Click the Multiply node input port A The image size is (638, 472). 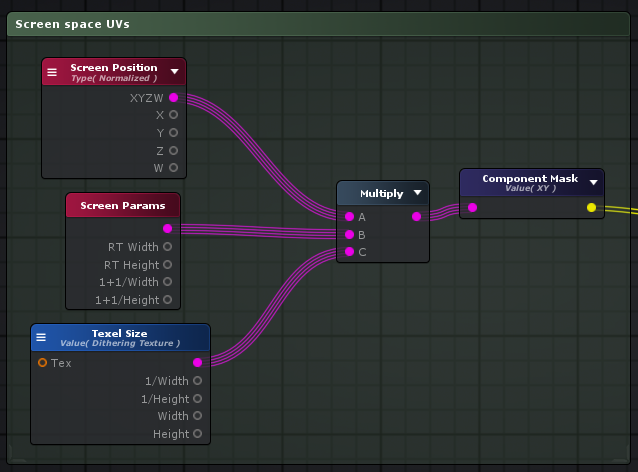pyautogui.click(x=350, y=216)
